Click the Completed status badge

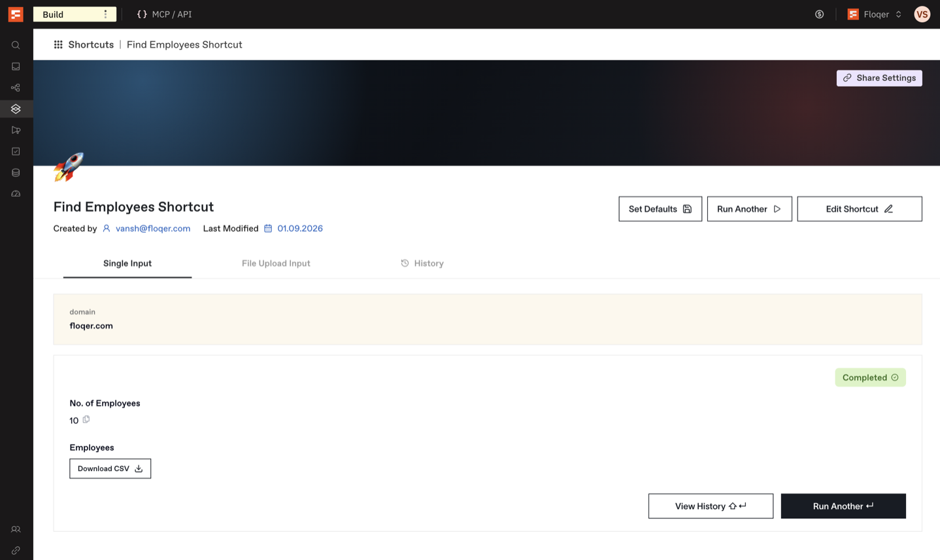tap(870, 378)
